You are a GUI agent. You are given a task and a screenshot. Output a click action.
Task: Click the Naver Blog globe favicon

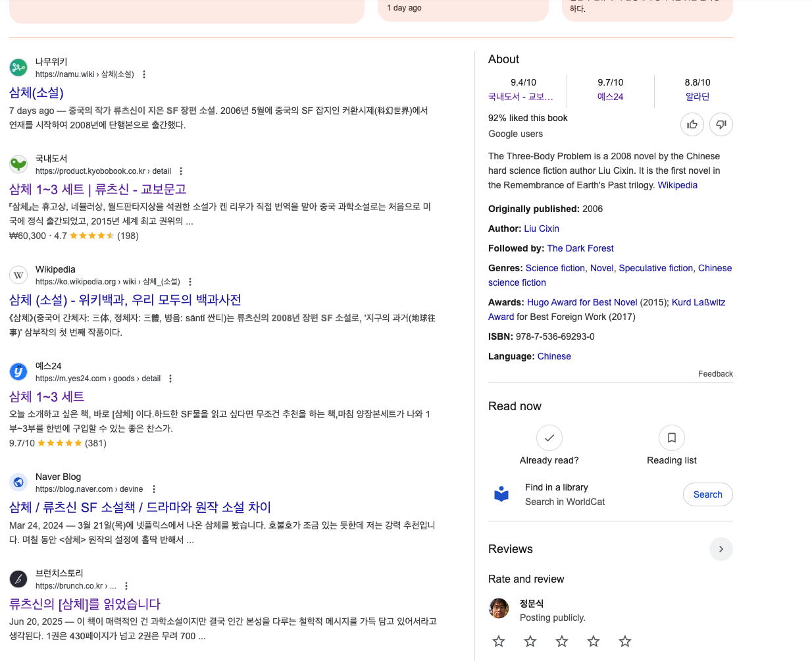pos(18,482)
